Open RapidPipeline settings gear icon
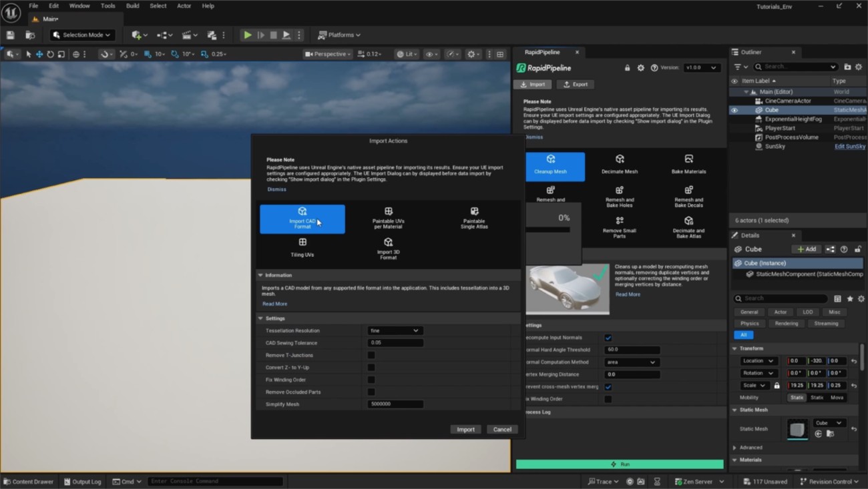Viewport: 868px width, 489px height. pyautogui.click(x=641, y=68)
